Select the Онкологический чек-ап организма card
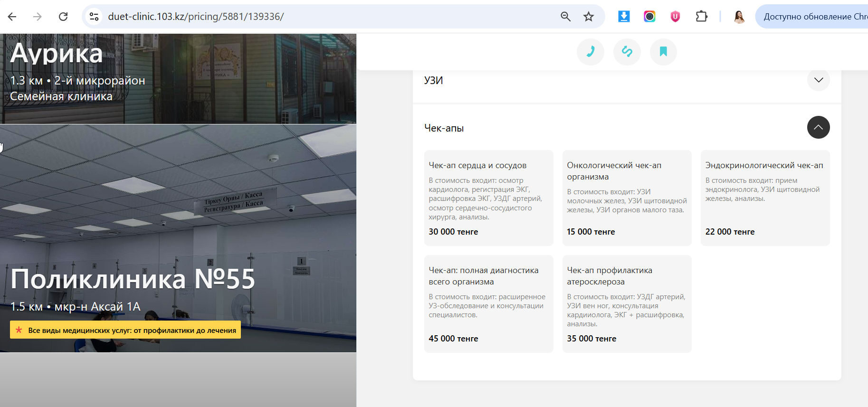 pos(627,198)
